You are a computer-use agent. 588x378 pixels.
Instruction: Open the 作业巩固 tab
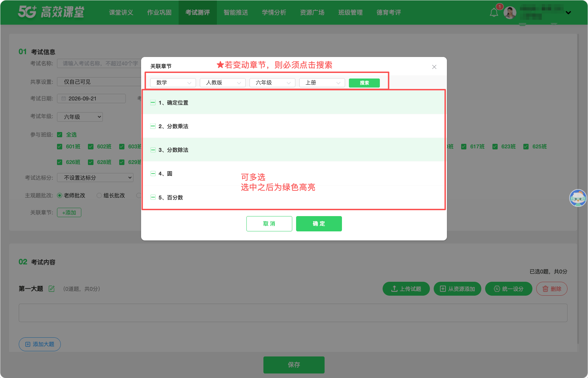coord(160,13)
